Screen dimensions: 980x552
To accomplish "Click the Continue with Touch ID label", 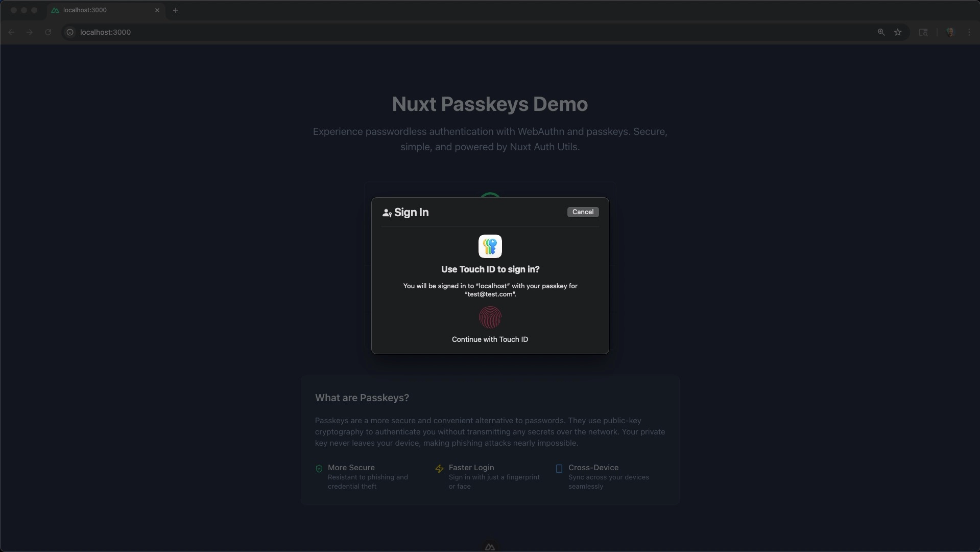I will [x=490, y=339].
